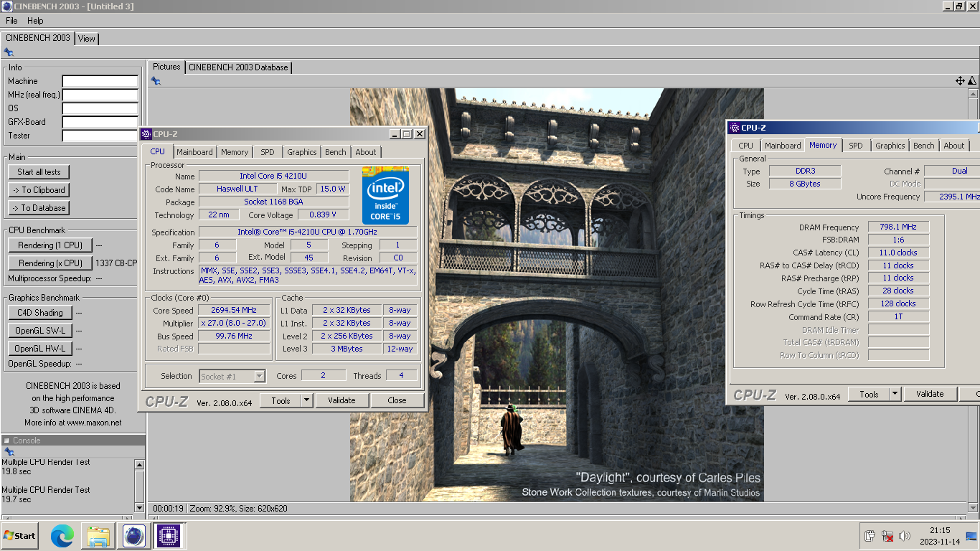Open the File menu
The height and width of the screenshot is (551, 980).
click(x=11, y=21)
